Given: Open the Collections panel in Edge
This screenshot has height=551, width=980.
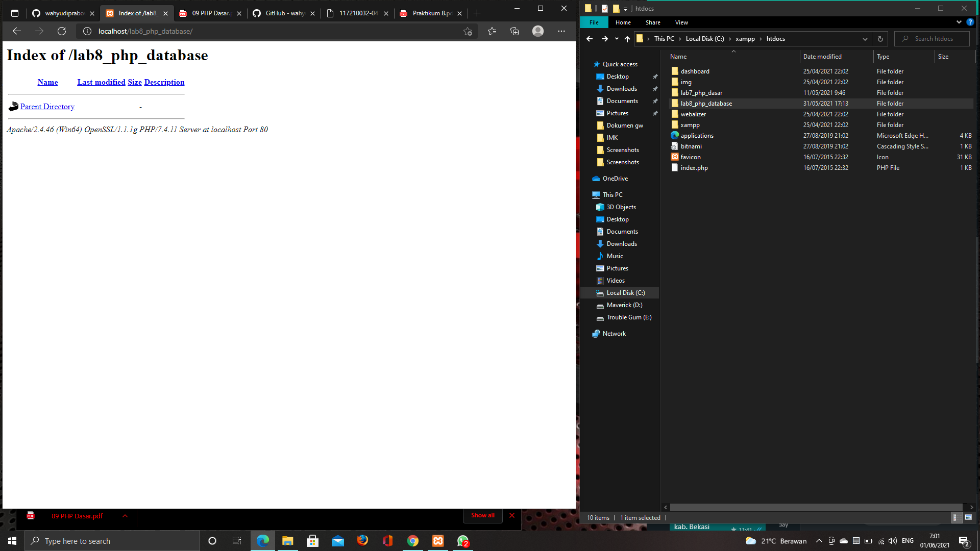Looking at the screenshot, I should coord(514,31).
